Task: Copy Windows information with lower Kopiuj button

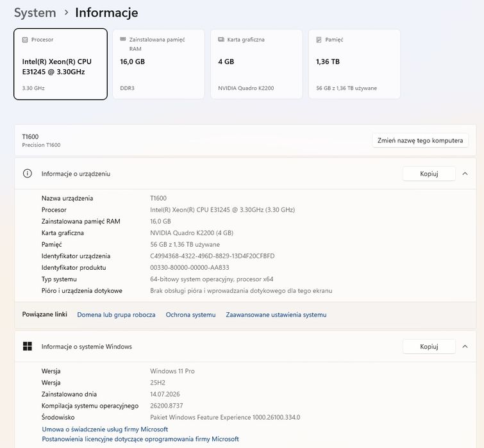Action: pyautogui.click(x=429, y=347)
